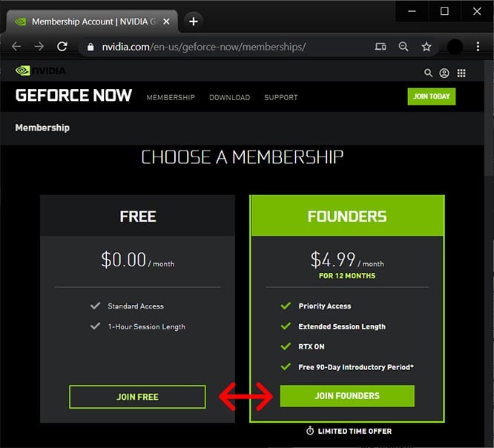Click the browser zoom magnifier icon
The width and height of the screenshot is (494, 448).
(404, 47)
